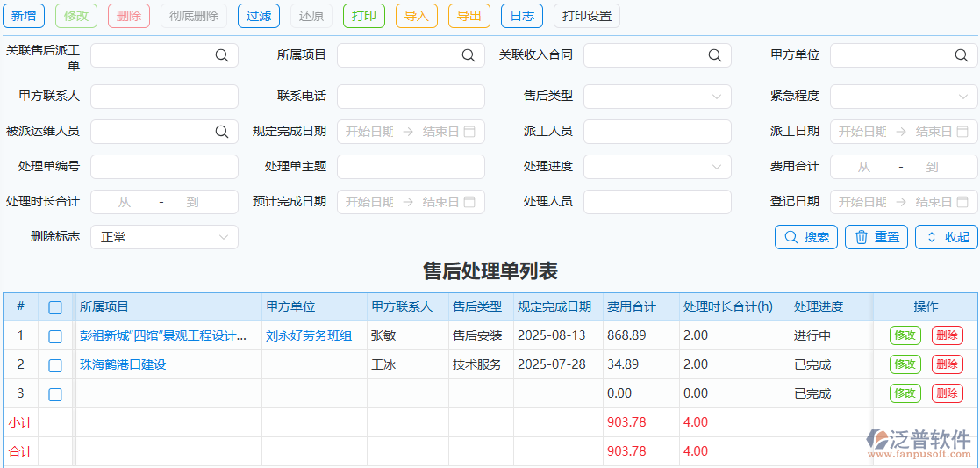This screenshot has height=468, width=980.
Task: Open project link 彭祖新城"四馆"景观工程设计
Action: click(163, 335)
